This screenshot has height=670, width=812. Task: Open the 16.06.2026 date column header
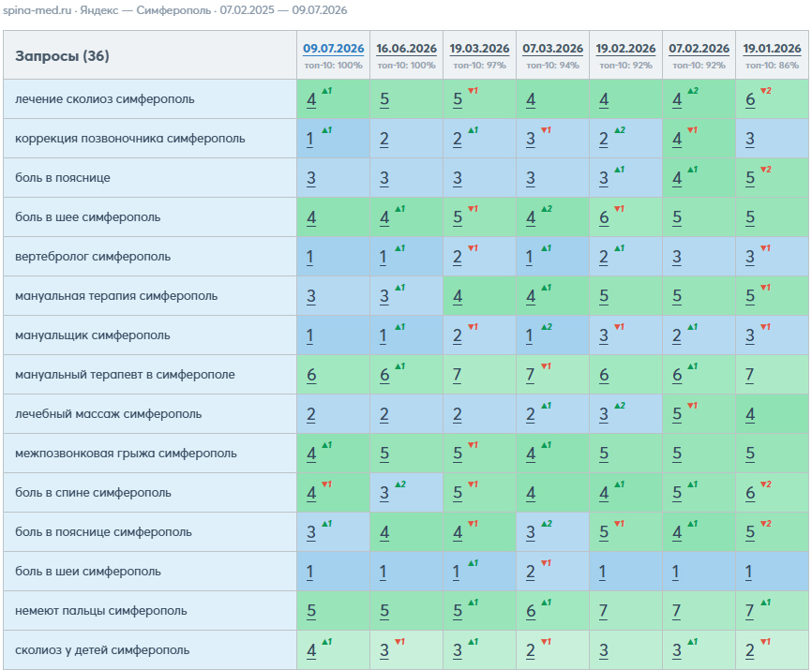click(407, 49)
